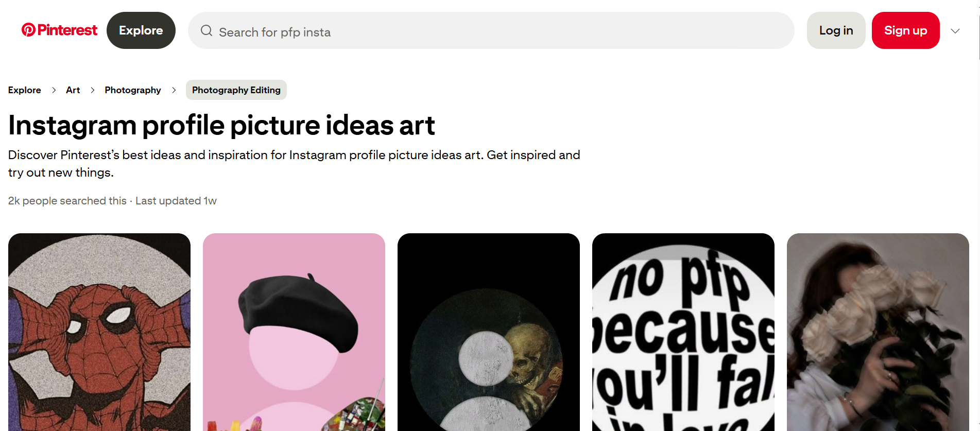Viewport: 980px width, 431px height.
Task: Click the Log in button
Action: (x=835, y=30)
